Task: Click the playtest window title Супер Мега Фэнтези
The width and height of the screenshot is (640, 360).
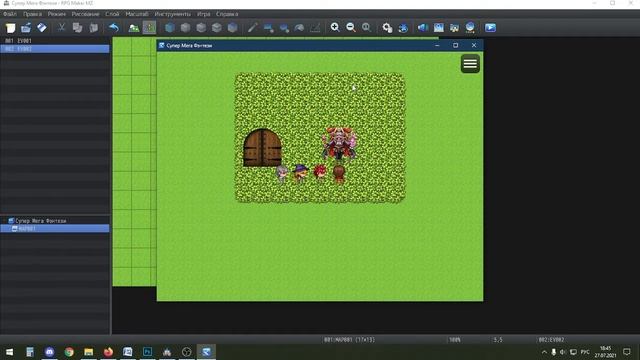Action: (x=189, y=46)
